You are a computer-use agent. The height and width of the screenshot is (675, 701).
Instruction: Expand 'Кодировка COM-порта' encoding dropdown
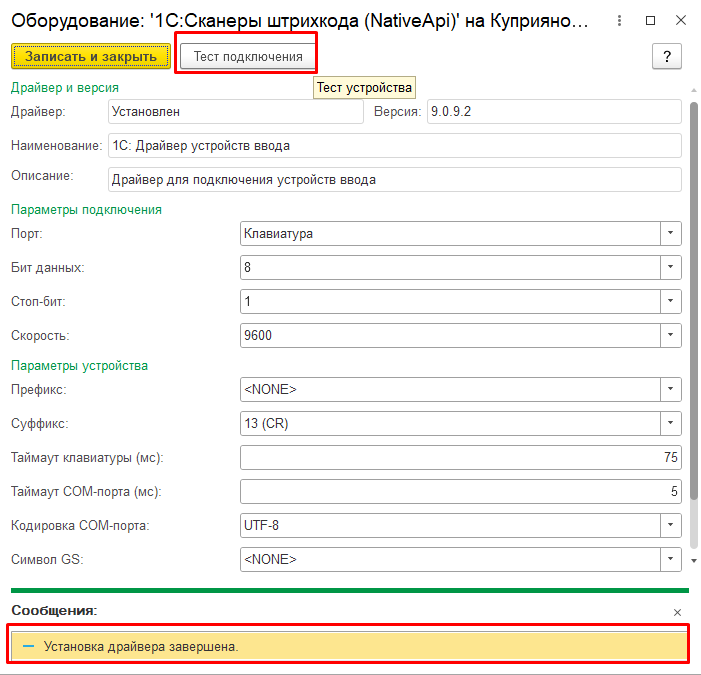(x=670, y=525)
